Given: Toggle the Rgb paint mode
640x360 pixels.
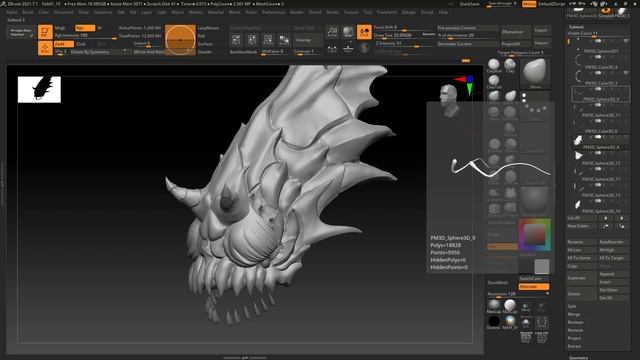Looking at the screenshot, I should point(84,28).
